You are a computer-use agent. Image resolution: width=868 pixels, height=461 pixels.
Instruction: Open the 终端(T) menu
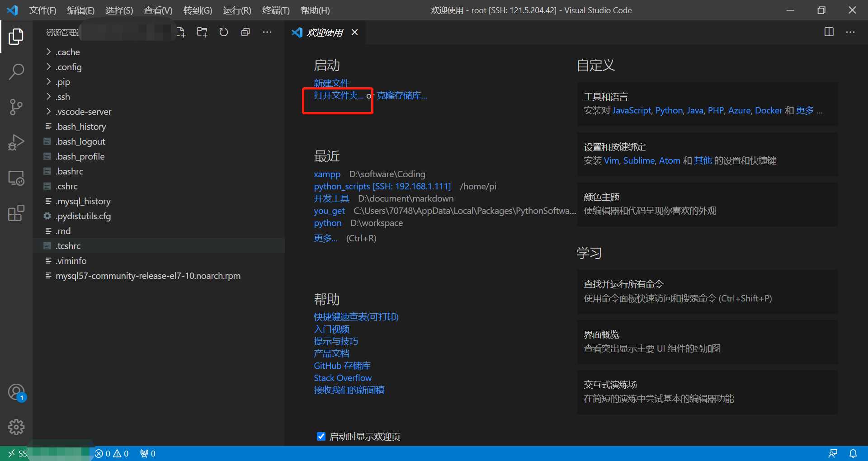[276, 10]
